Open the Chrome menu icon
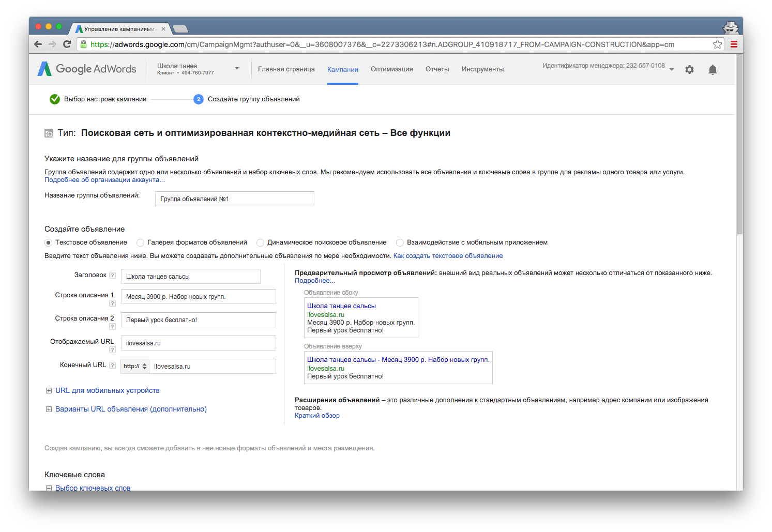 click(x=734, y=44)
